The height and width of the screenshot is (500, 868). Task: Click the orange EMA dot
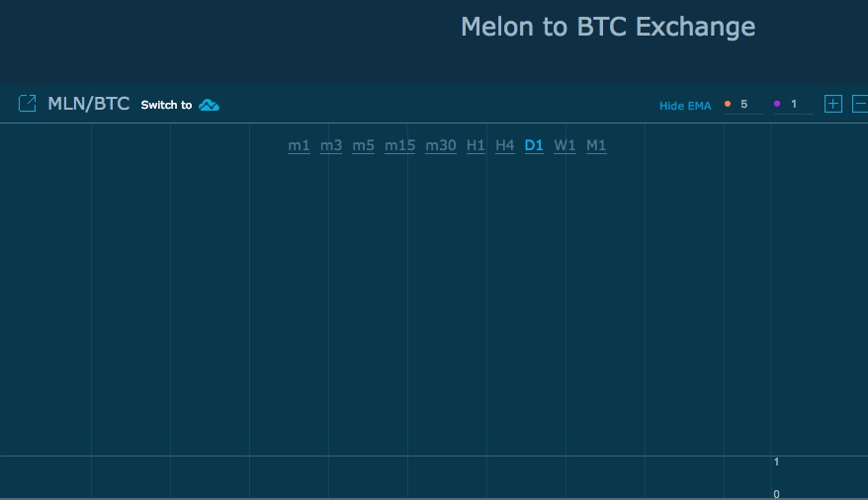click(728, 104)
